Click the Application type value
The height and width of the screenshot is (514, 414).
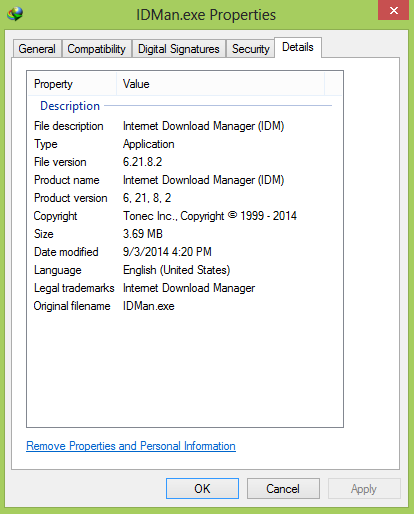click(149, 144)
